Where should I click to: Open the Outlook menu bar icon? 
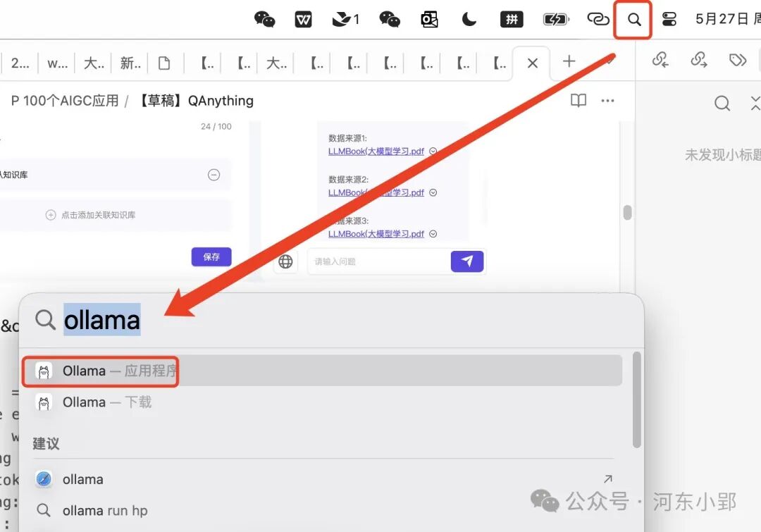[x=430, y=20]
